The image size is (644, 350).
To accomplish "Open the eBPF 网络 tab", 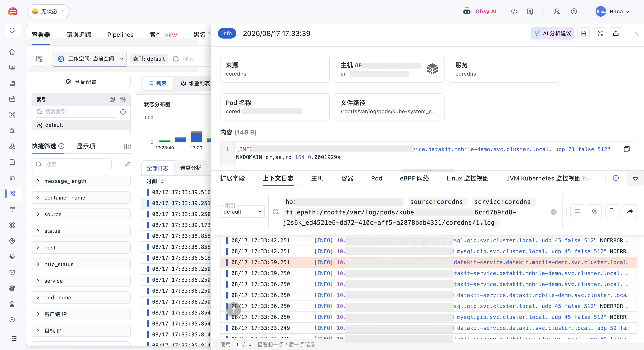I will 415,178.
